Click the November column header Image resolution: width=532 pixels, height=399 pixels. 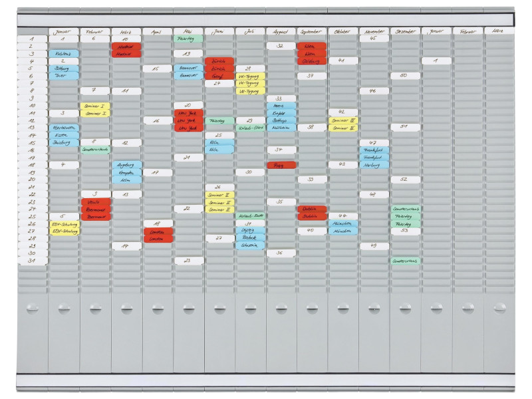click(x=374, y=31)
